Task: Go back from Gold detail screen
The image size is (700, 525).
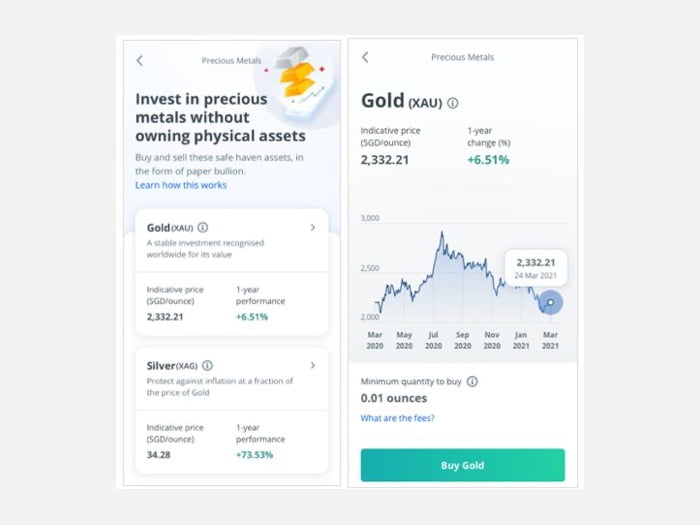Action: [365, 57]
